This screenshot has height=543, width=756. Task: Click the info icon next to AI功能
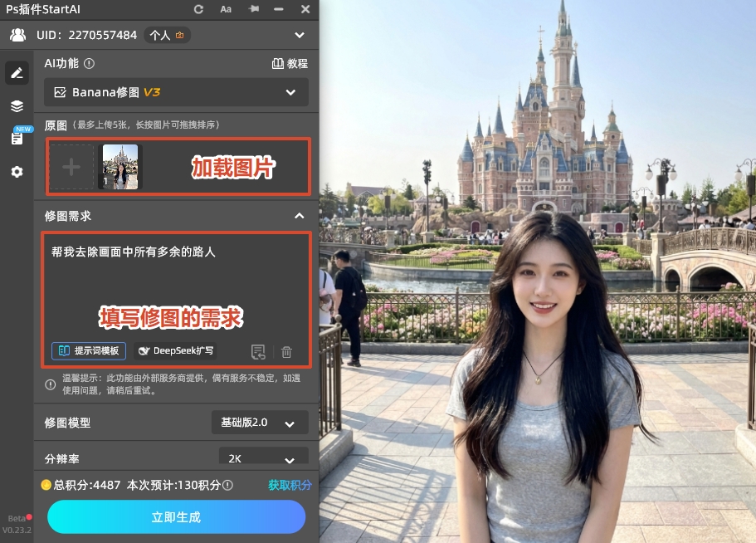[90, 63]
